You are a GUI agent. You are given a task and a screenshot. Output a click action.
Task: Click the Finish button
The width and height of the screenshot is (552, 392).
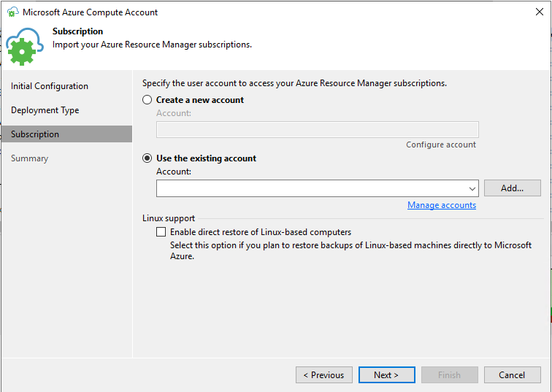pos(449,375)
